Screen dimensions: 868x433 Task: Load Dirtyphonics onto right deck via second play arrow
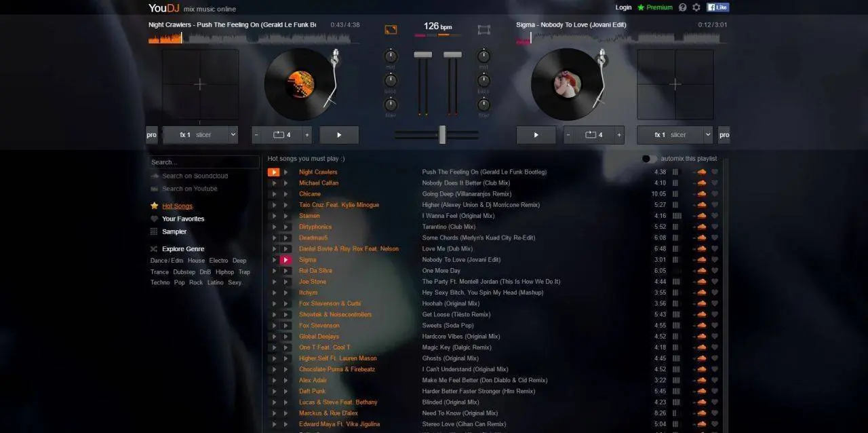285,227
